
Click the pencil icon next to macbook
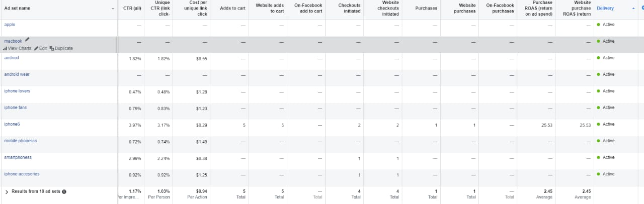27,40
